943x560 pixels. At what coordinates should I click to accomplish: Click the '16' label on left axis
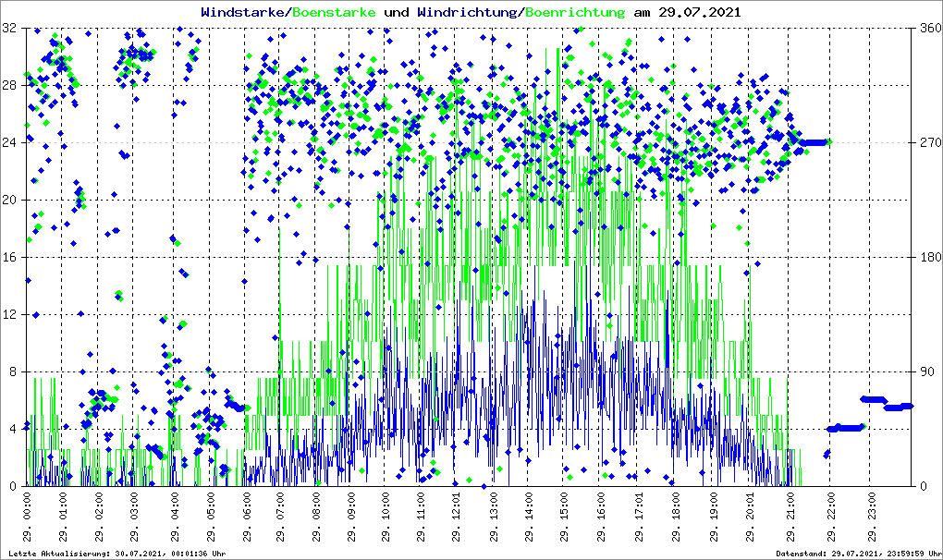click(x=9, y=258)
